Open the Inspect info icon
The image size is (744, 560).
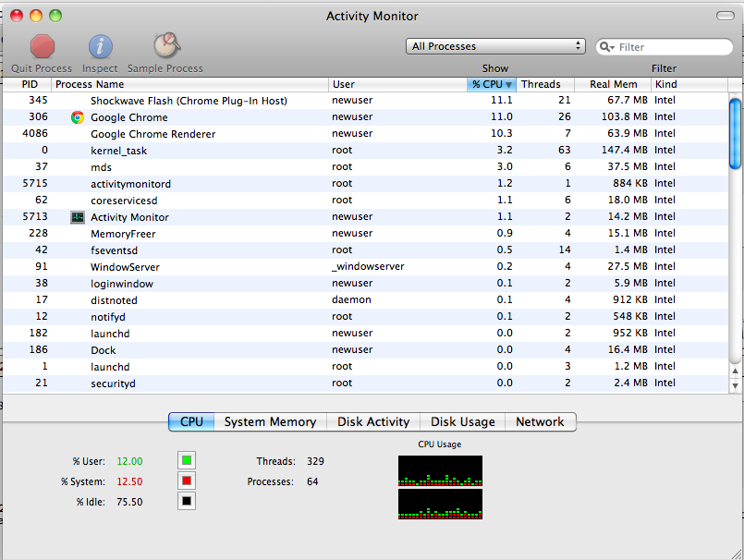click(x=100, y=46)
